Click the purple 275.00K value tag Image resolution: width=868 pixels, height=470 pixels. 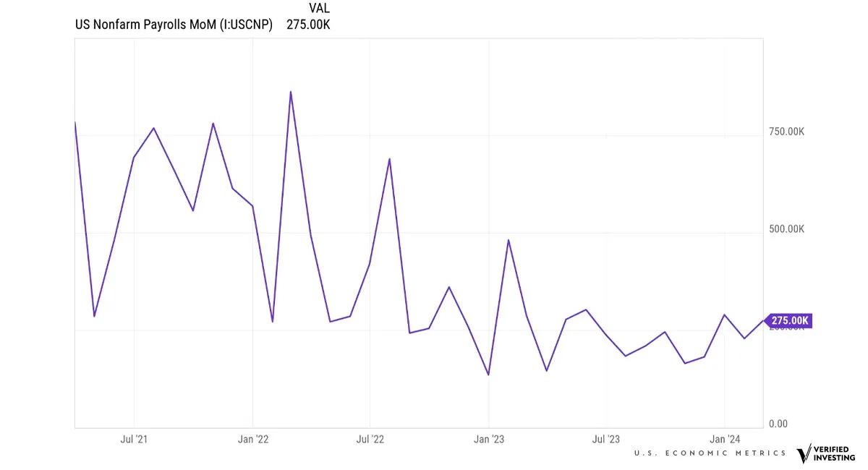(x=789, y=320)
